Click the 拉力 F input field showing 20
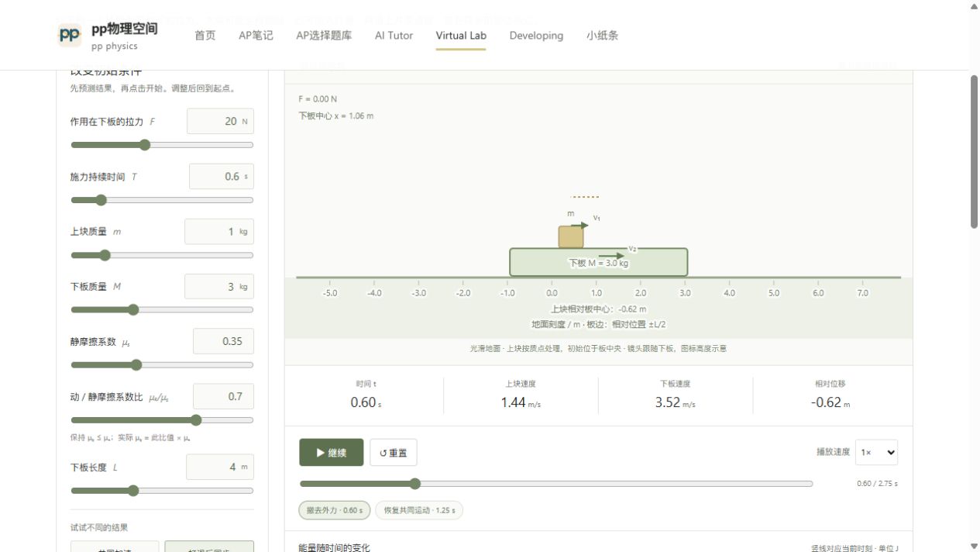980x552 pixels. 220,121
